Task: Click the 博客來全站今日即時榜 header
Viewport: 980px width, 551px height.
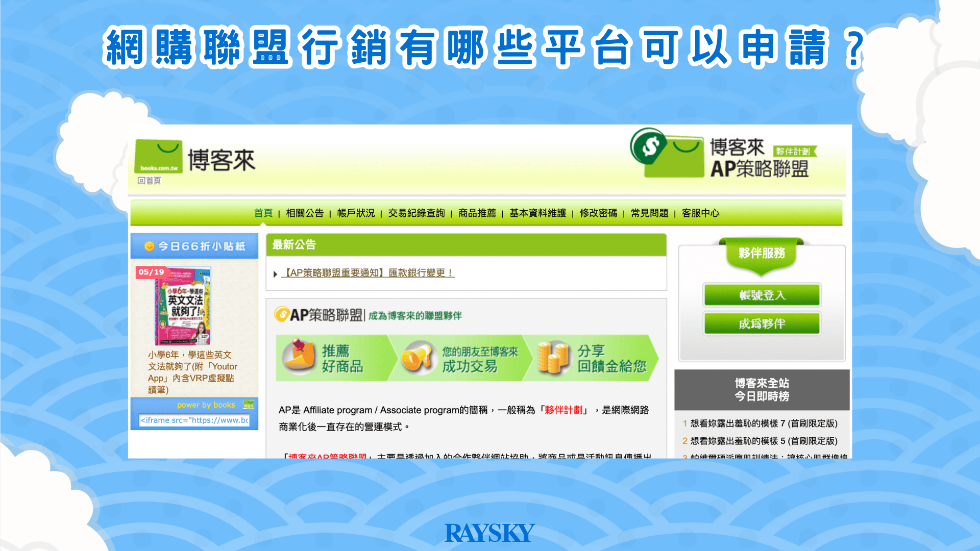Action: [x=762, y=390]
